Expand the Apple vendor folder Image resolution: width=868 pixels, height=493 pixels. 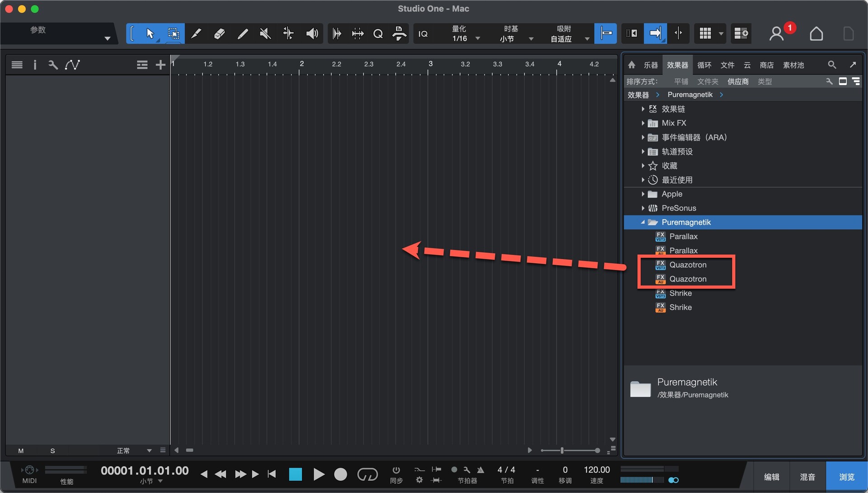(643, 194)
